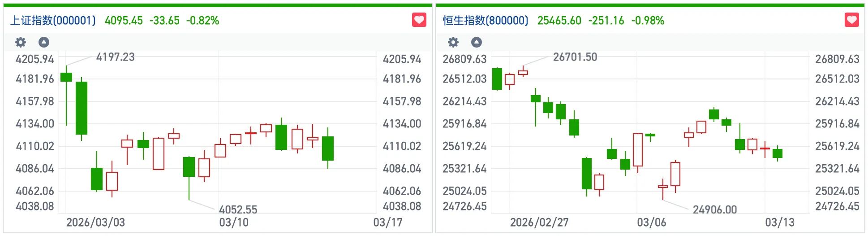Viewport: 868px width, 236px height.
Task: Click the 4052.55 low price label
Action: tap(238, 210)
